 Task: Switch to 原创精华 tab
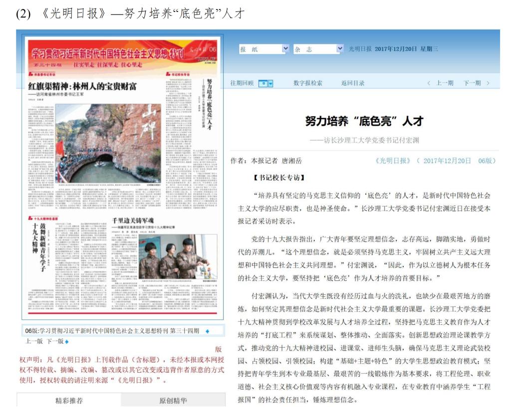tap(173, 401)
